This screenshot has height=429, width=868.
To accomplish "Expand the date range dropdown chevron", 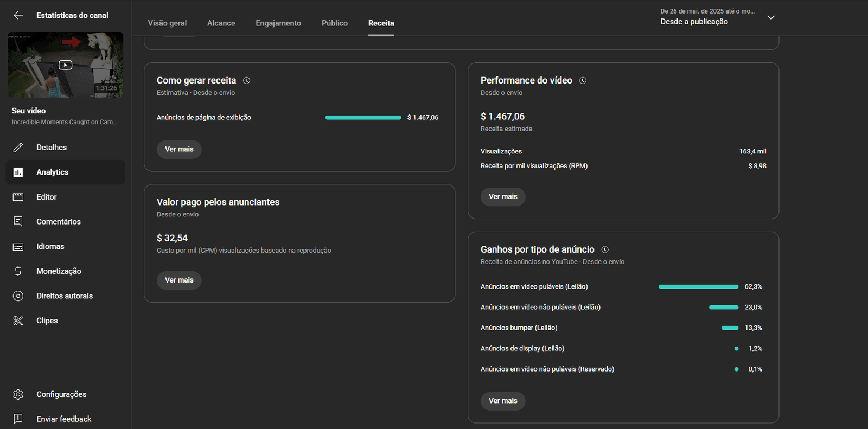I will [770, 17].
